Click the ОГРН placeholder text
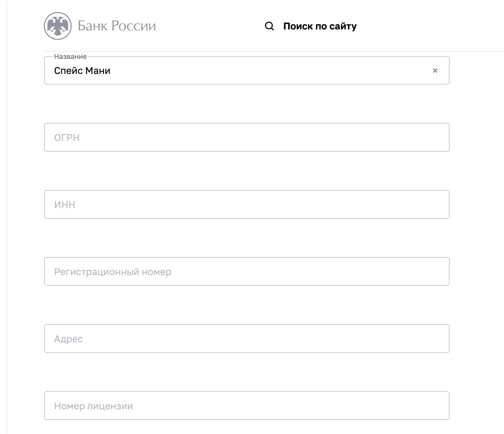The height and width of the screenshot is (434, 504). (x=67, y=138)
